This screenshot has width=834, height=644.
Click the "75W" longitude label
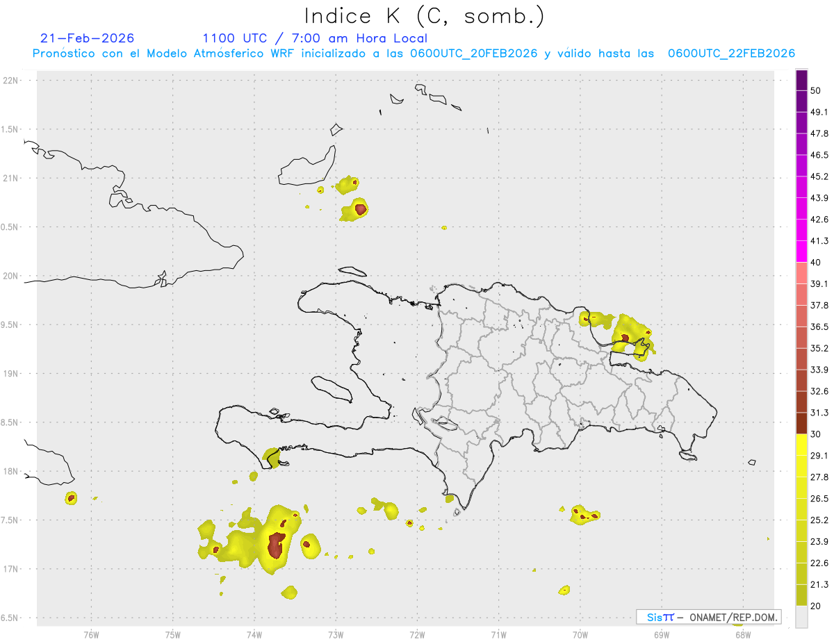click(172, 634)
